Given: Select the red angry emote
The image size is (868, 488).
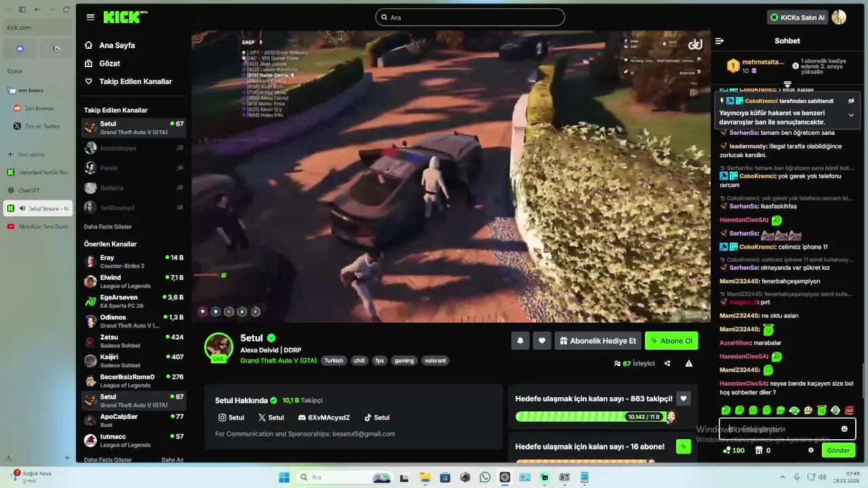Looking at the screenshot, I should (x=849, y=410).
